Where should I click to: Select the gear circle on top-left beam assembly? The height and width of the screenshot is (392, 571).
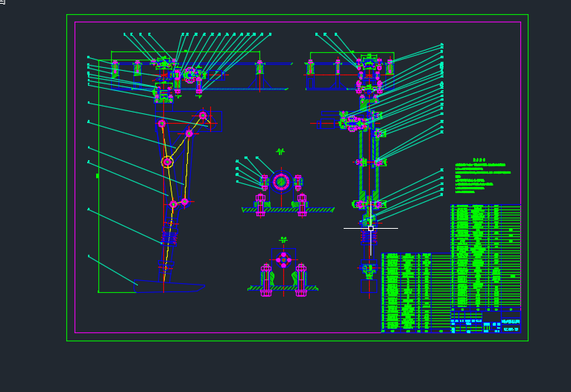coord(190,75)
